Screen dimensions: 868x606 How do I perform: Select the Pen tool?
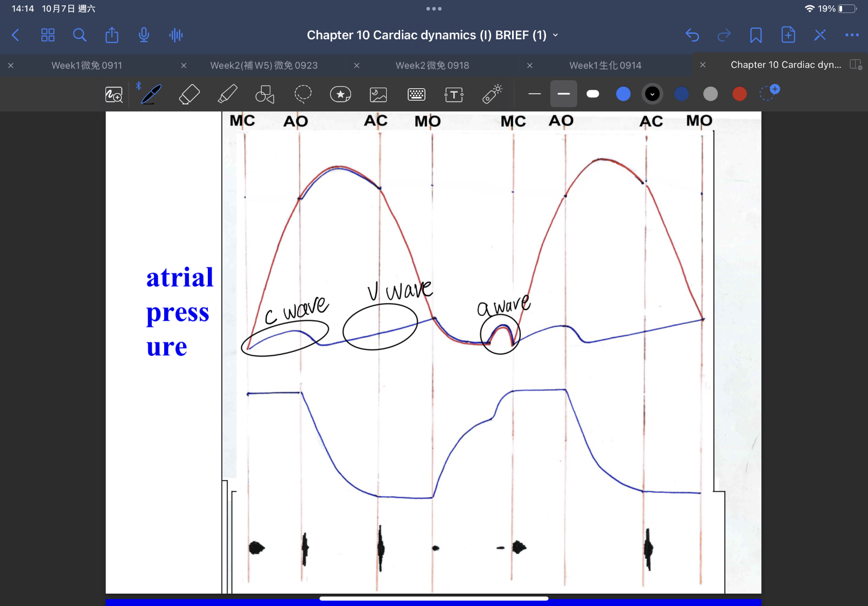tap(151, 95)
